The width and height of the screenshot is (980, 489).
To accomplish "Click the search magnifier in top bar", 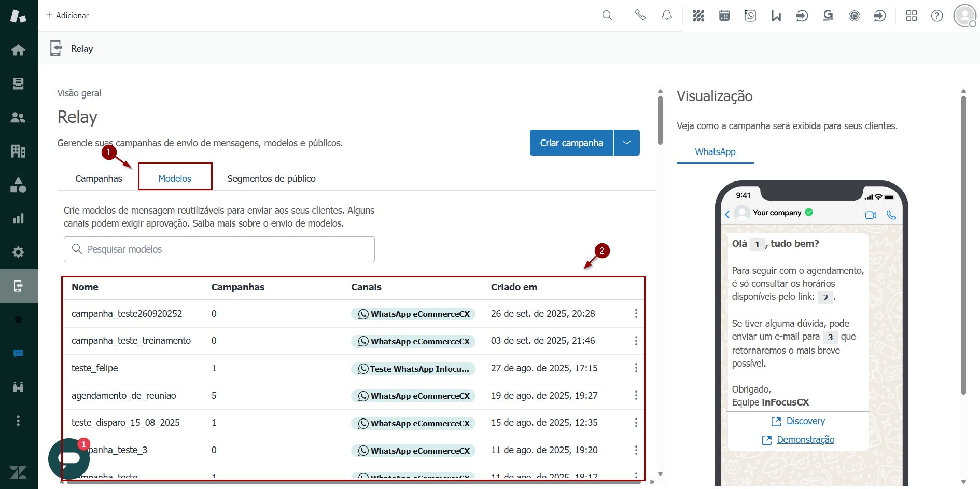I will point(607,16).
